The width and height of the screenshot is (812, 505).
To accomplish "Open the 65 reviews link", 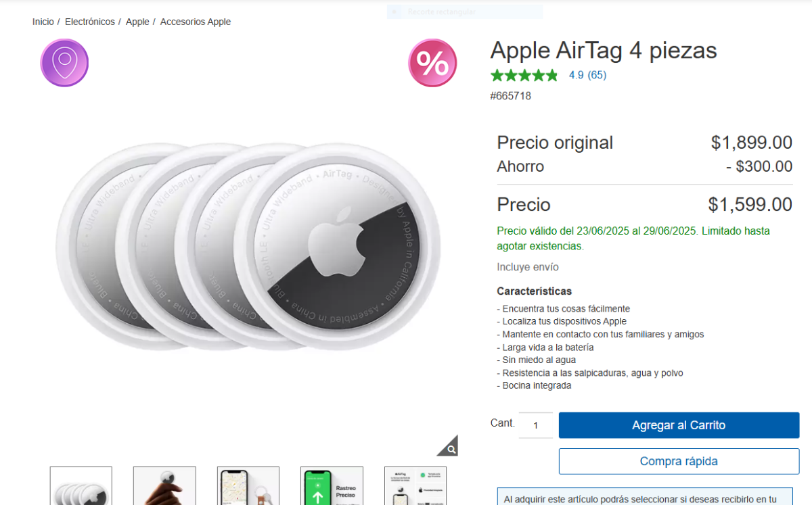I will pyautogui.click(x=596, y=75).
